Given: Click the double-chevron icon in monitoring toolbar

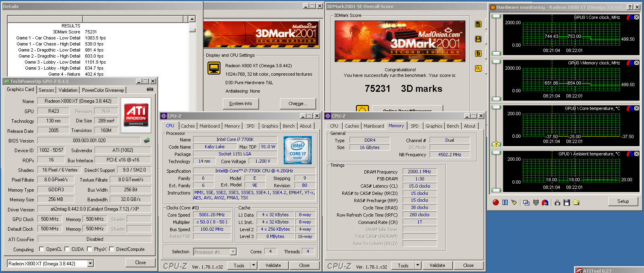Looking at the screenshot, I should (x=536, y=202).
